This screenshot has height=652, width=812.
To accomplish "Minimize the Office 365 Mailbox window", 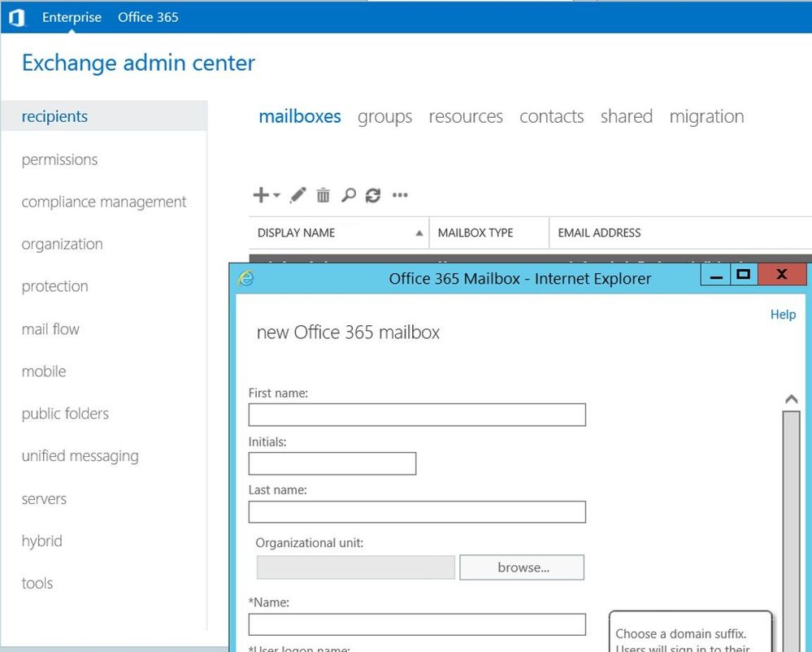I will 716,275.
